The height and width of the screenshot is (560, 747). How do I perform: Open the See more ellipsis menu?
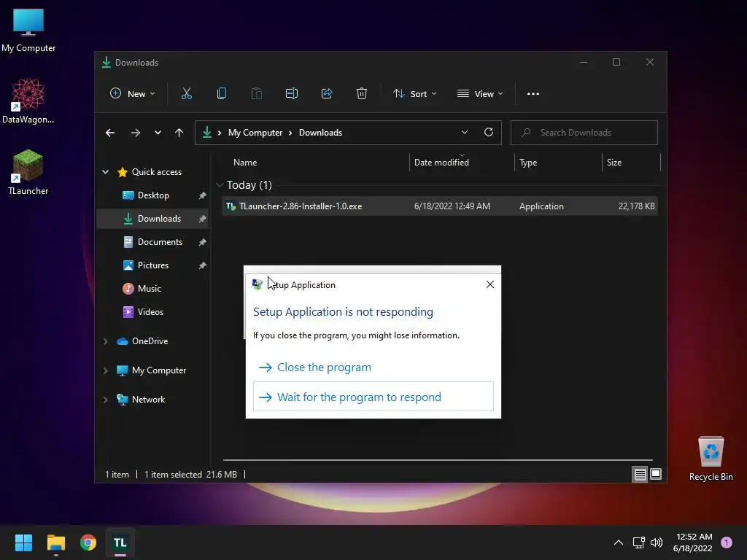[x=533, y=94]
